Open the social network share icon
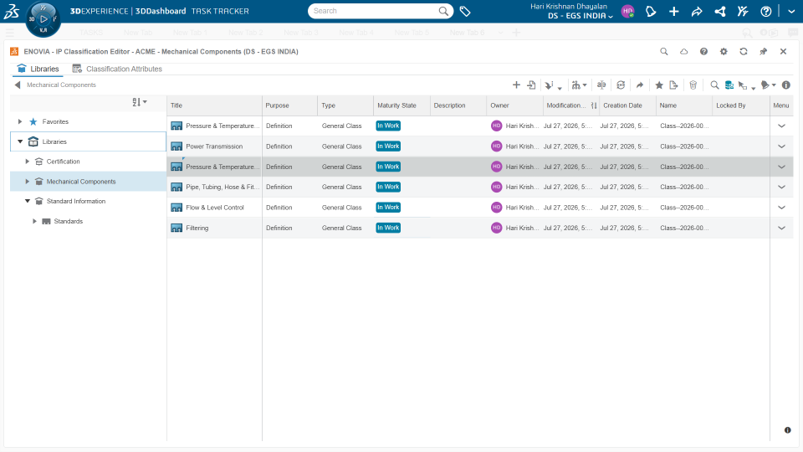The width and height of the screenshot is (803, 452). click(x=720, y=11)
